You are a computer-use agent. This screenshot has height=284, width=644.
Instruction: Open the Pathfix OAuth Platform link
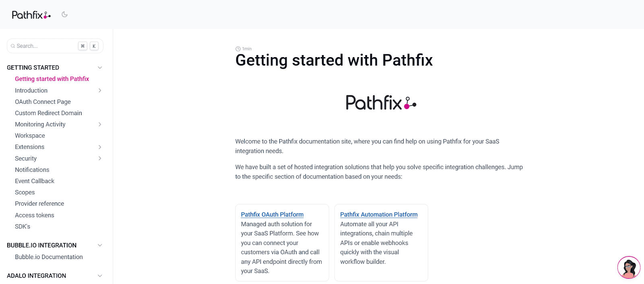[x=272, y=214]
